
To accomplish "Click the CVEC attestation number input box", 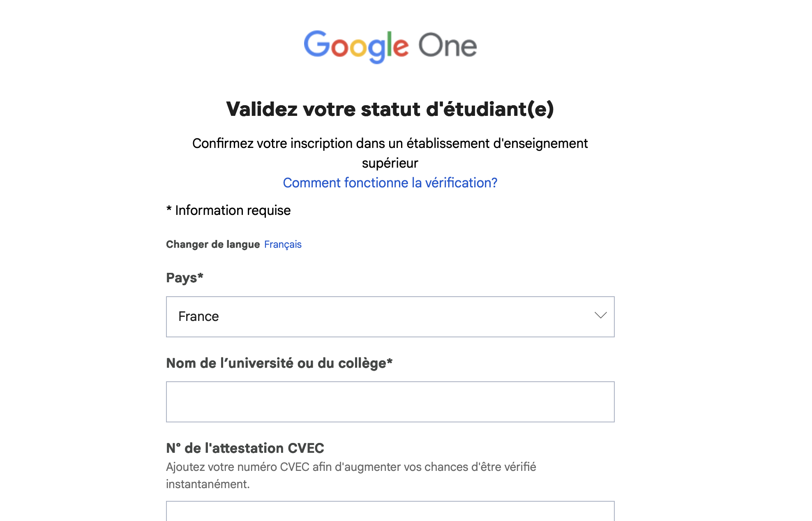I will [x=390, y=511].
